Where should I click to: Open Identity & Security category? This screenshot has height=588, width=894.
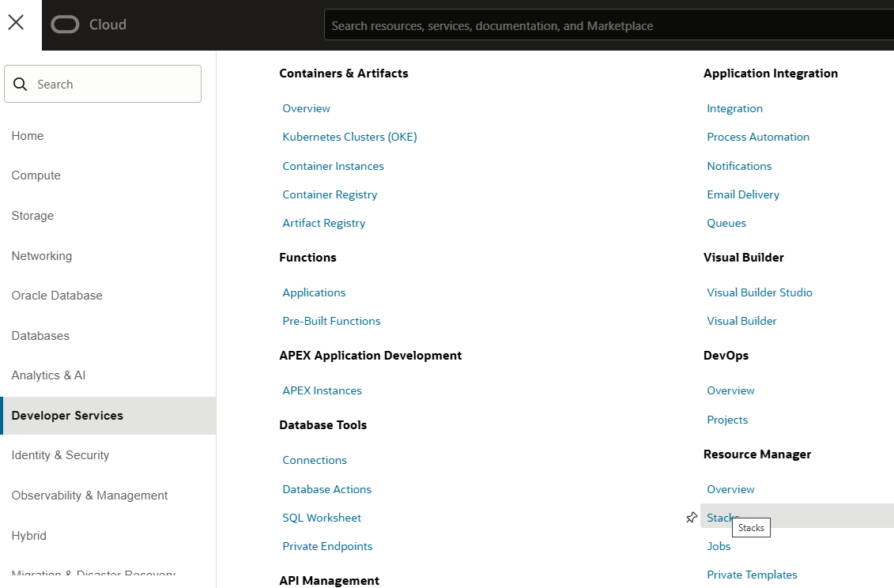60,455
